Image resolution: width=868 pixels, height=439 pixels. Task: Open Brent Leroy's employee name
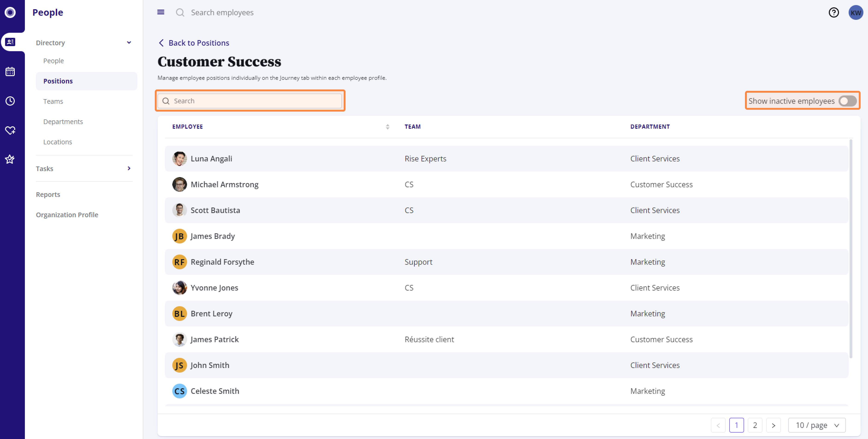point(212,314)
